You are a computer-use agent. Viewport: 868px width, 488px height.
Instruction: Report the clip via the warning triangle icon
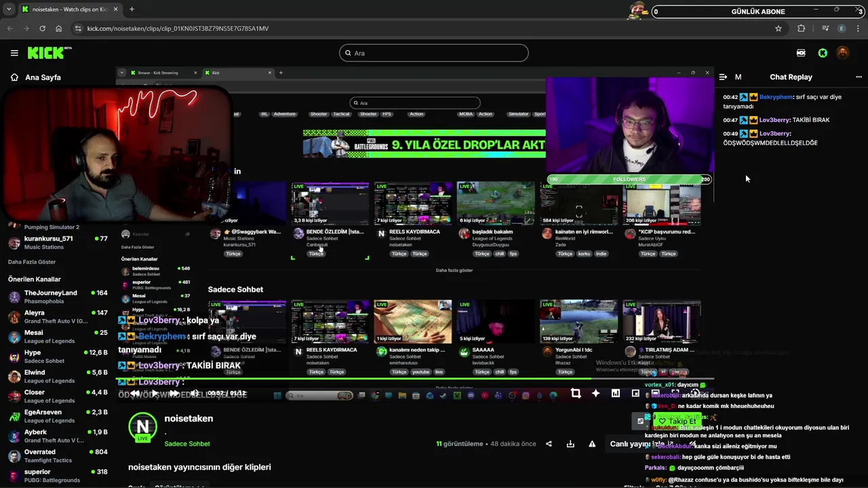coord(592,444)
